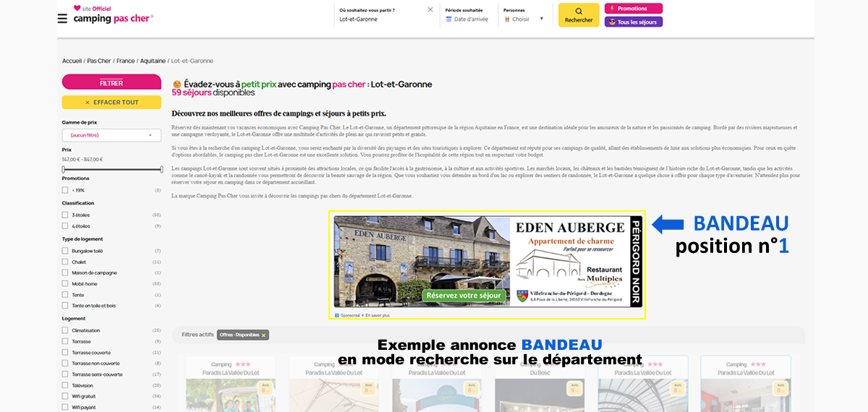The height and width of the screenshot is (412, 868).
Task: Select the Tente checkbox
Action: tap(65, 295)
